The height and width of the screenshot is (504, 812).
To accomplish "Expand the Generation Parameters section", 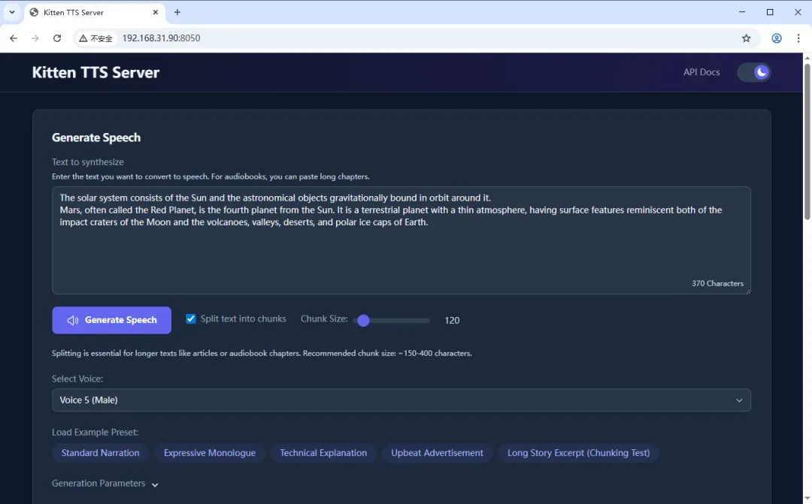I will coord(105,484).
